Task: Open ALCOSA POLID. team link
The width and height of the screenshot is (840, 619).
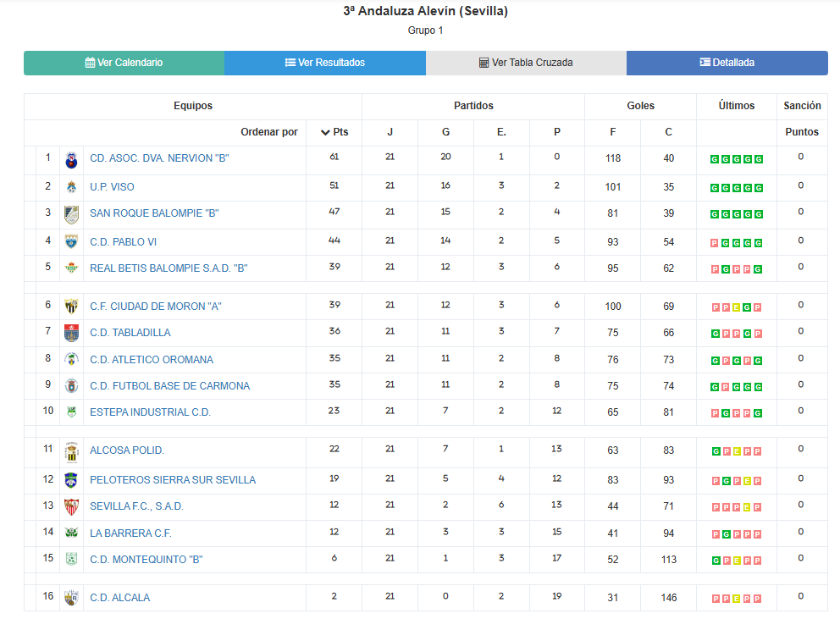Action: (127, 450)
